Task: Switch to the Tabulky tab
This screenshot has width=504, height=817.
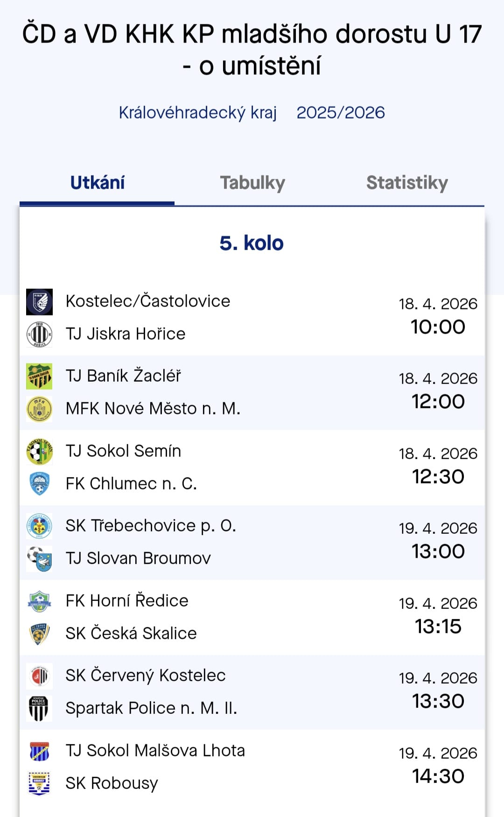Action: 252,183
